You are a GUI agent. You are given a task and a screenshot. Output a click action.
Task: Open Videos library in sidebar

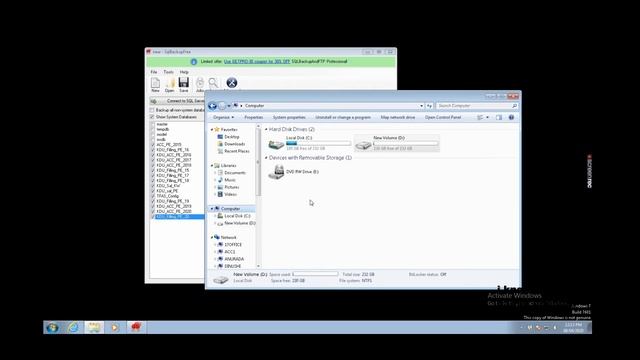click(x=230, y=194)
